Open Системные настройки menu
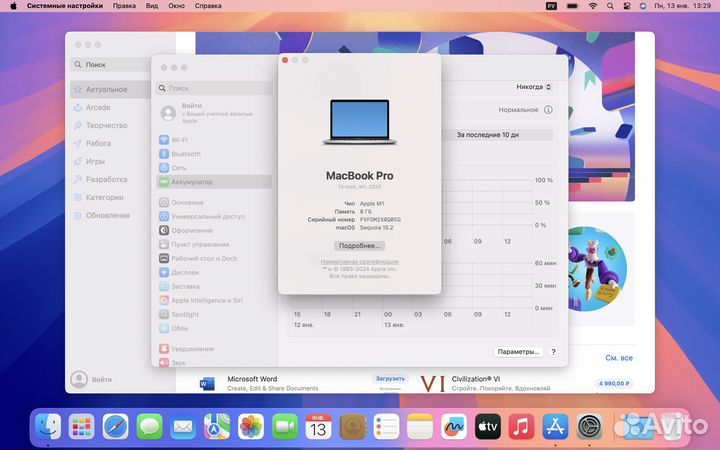The image size is (720, 450). click(x=65, y=6)
